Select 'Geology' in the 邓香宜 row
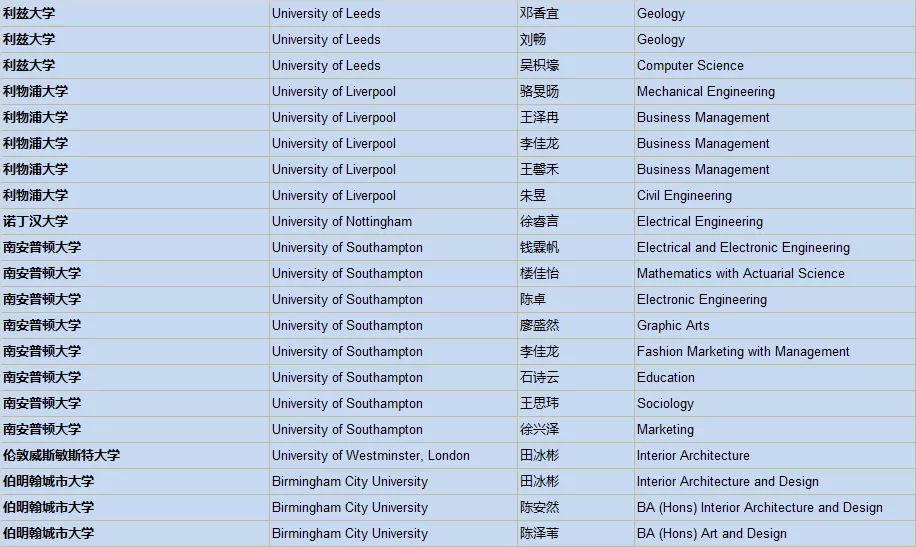This screenshot has width=916, height=547. [x=661, y=14]
